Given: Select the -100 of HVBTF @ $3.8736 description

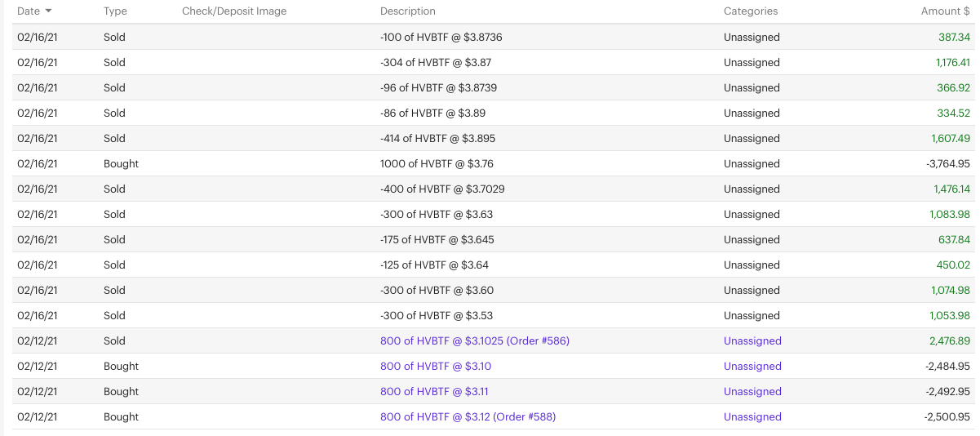Looking at the screenshot, I should point(441,38).
